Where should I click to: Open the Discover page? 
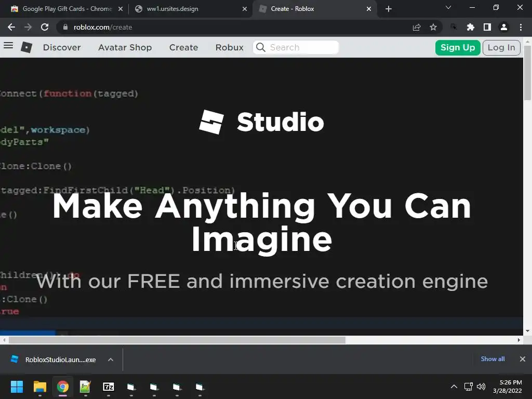click(x=62, y=47)
